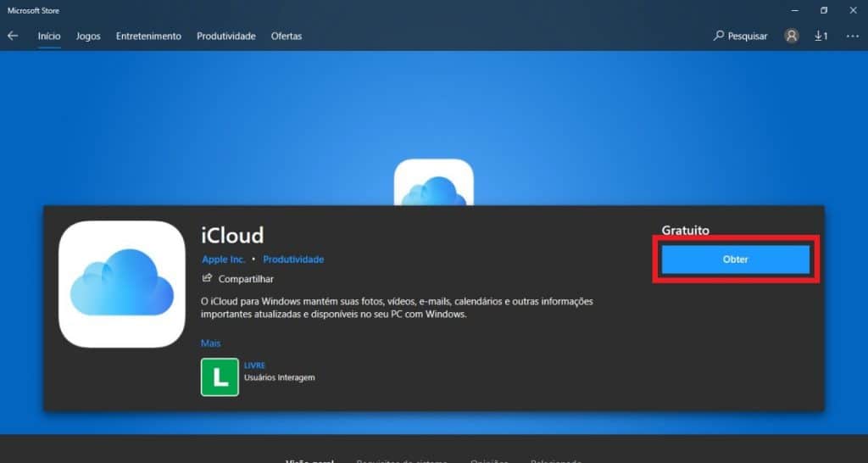Click the iCloud para Windows description text
The width and height of the screenshot is (868, 463).
click(x=397, y=308)
